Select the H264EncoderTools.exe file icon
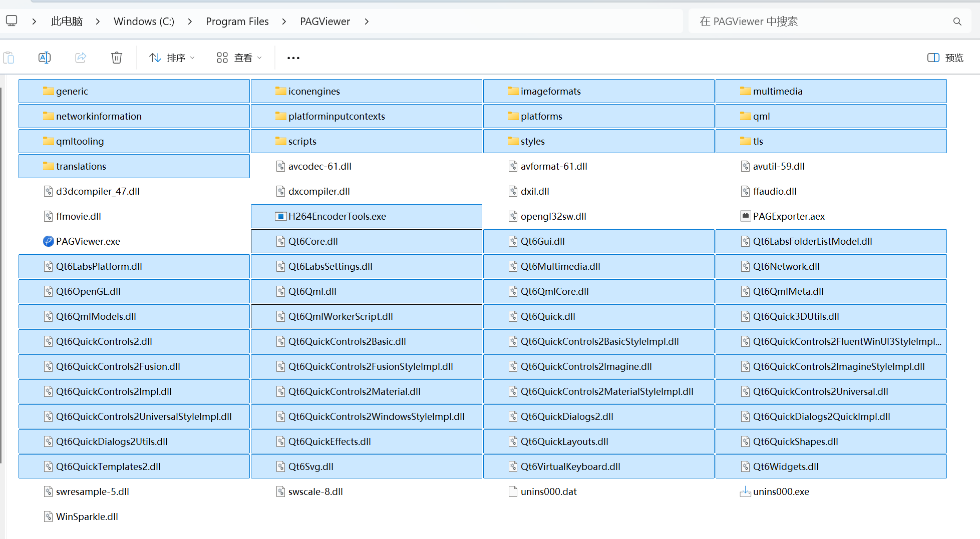This screenshot has width=980, height=539. (280, 216)
